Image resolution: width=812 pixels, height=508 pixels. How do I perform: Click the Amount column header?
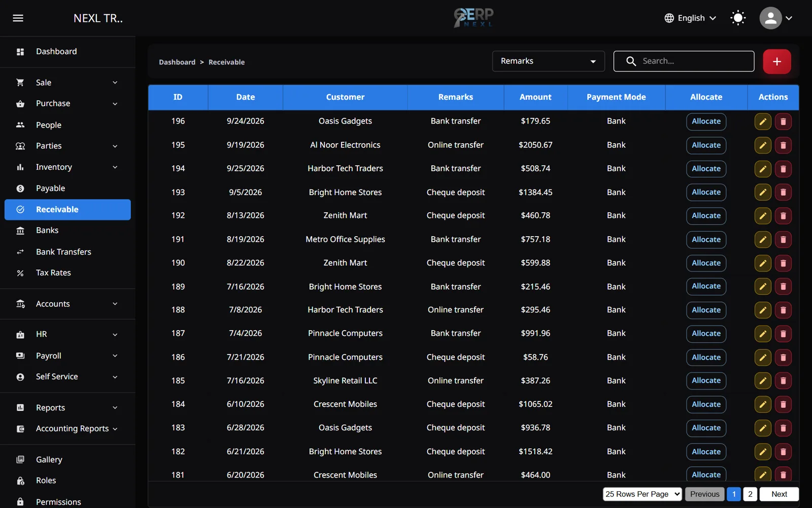coord(535,97)
